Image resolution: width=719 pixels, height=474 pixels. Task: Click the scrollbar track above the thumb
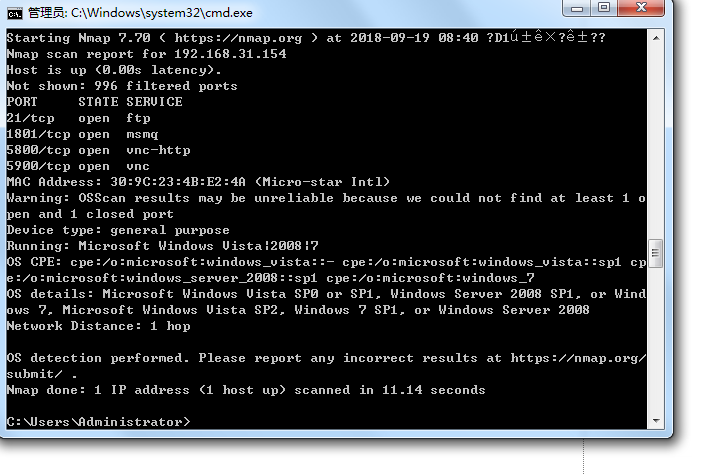pos(656,140)
